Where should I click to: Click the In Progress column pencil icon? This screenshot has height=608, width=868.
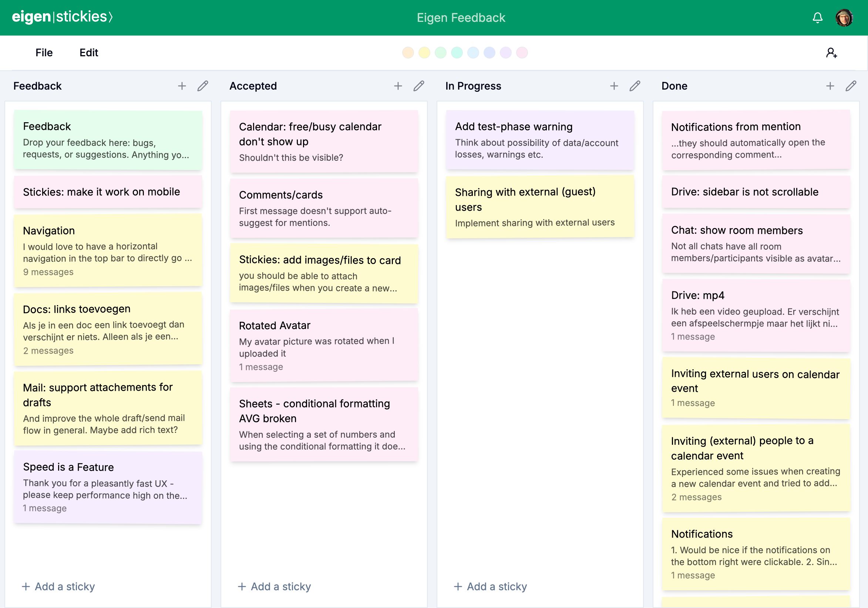pyautogui.click(x=635, y=86)
